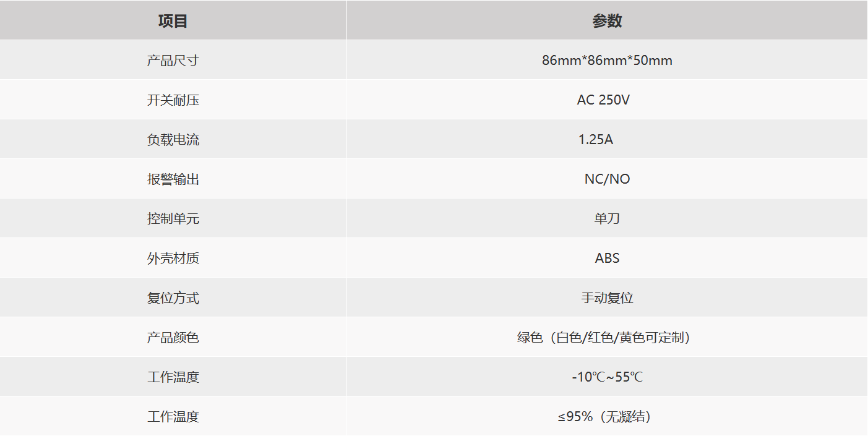Select the 负载电流 label cell
The width and height of the screenshot is (868, 436).
(173, 140)
